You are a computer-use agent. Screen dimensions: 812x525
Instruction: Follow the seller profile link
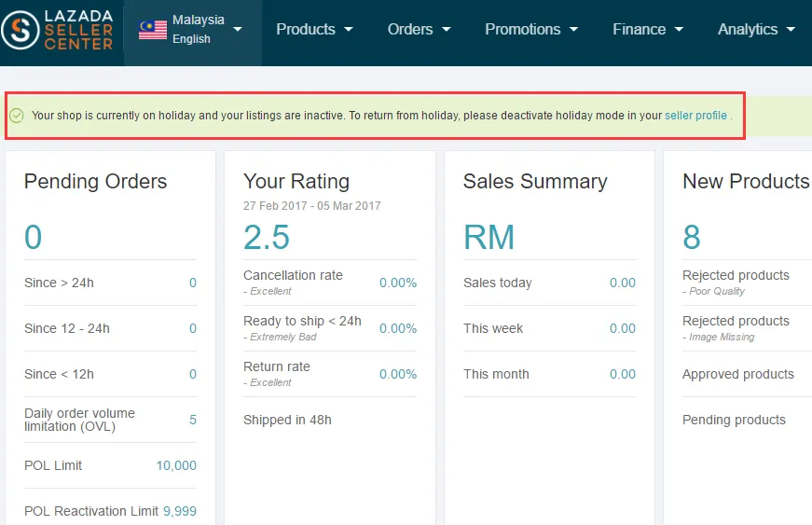(695, 116)
